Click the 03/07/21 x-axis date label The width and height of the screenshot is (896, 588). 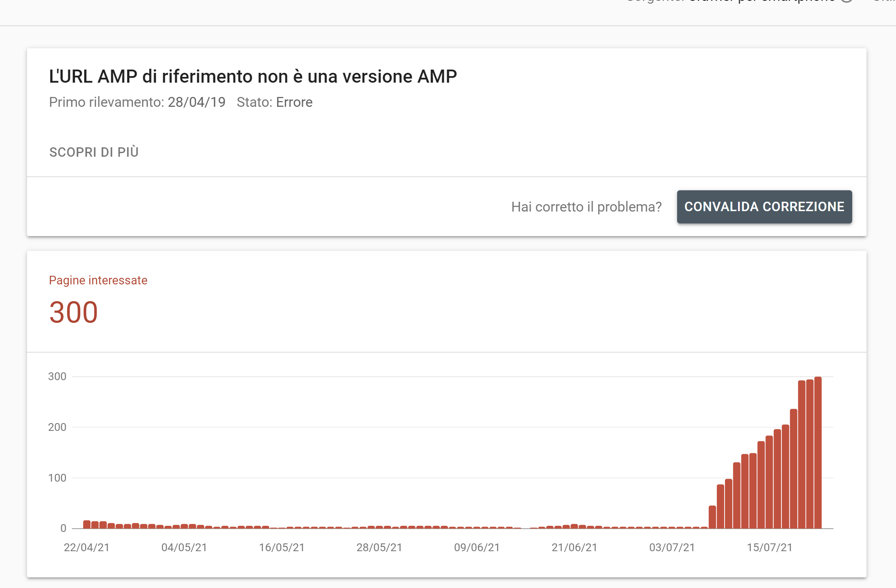tap(672, 547)
